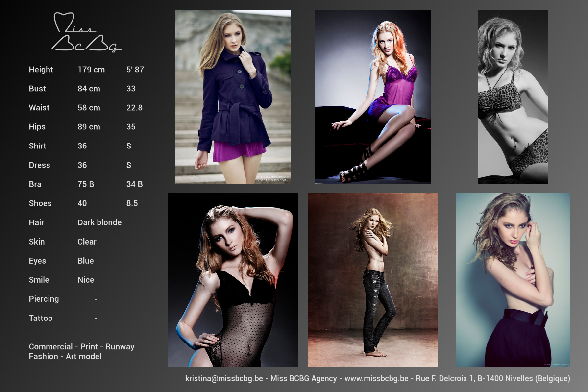This screenshot has width=588, height=392.
Task: Select the 'Smile' label
Action: [39, 280]
